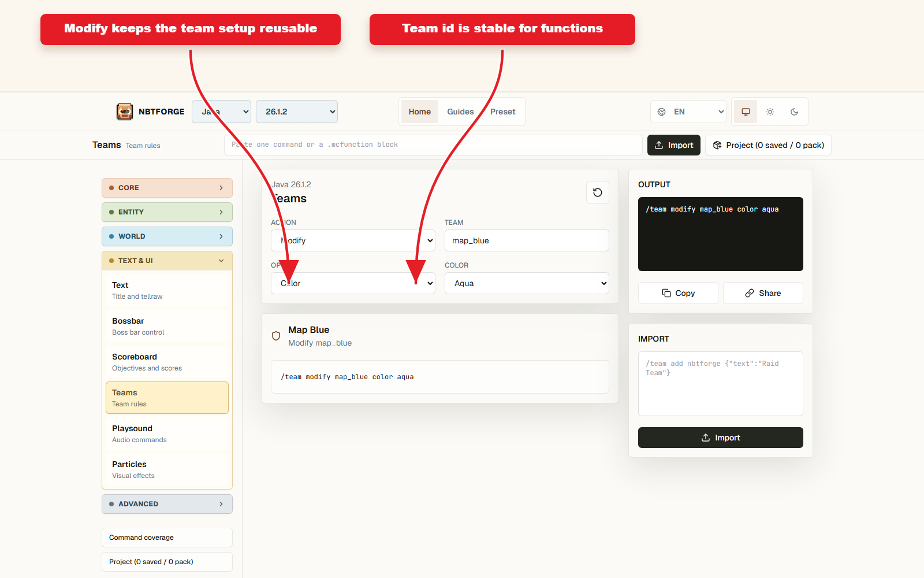924x578 pixels.
Task: Open Project button in the top bar
Action: [x=768, y=145]
